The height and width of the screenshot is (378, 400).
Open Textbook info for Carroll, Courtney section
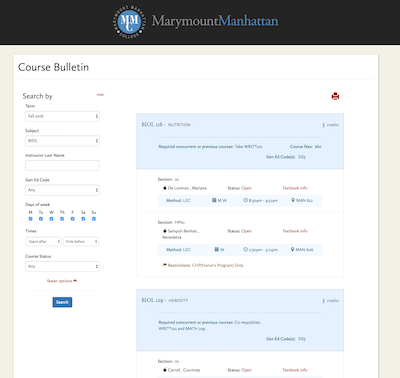coord(295,370)
